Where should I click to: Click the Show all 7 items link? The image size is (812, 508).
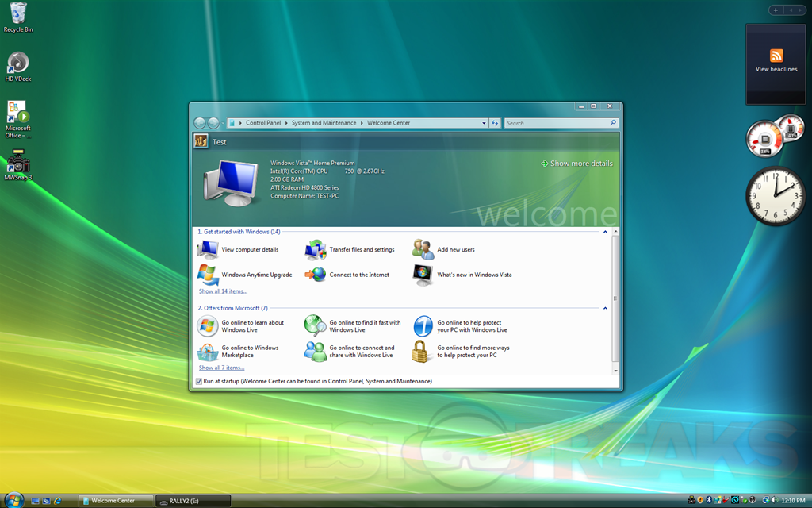221,368
